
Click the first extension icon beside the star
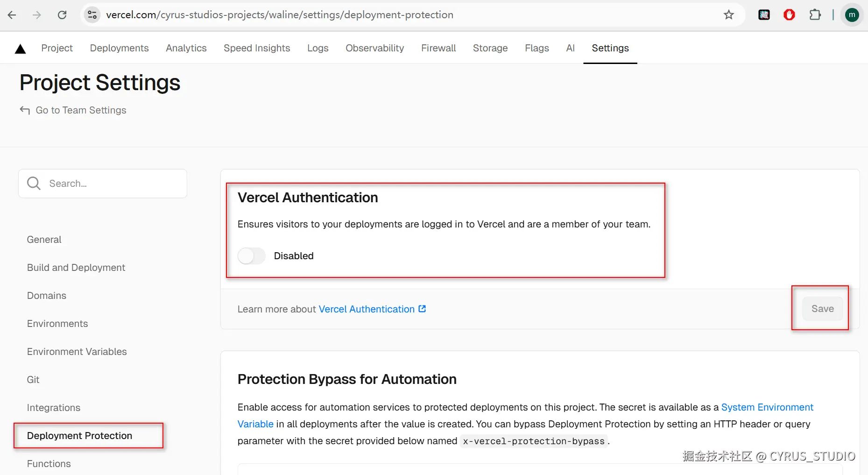pyautogui.click(x=764, y=15)
